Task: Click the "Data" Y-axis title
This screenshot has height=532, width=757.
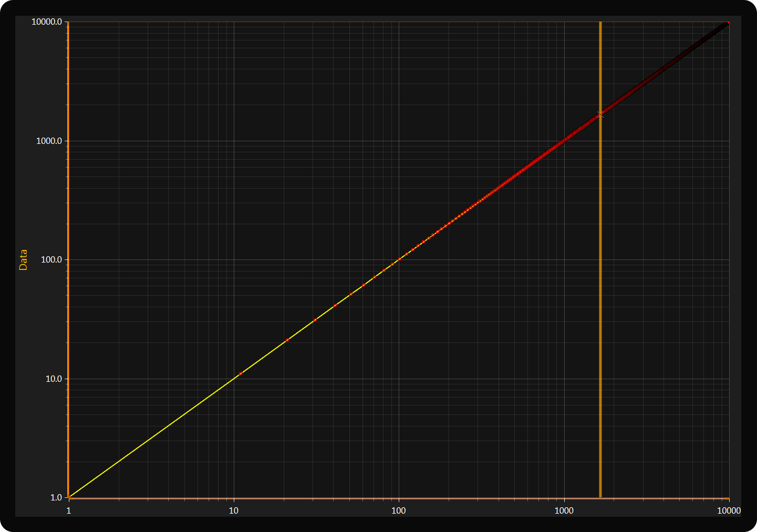Action: point(23,259)
